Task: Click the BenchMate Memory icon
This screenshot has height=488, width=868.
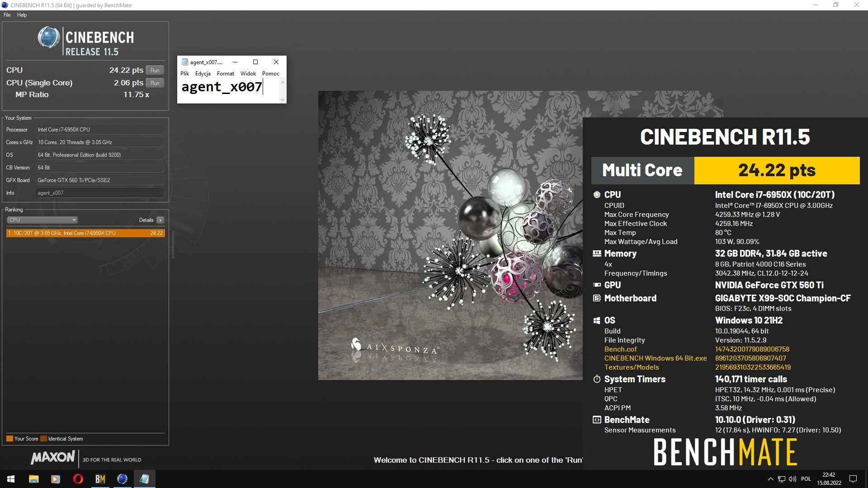Action: (597, 253)
